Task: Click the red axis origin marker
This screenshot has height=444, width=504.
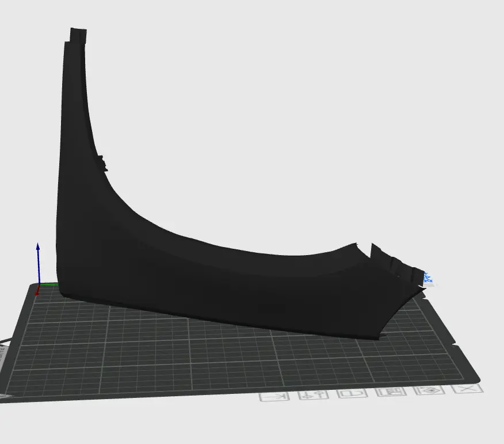Action: 37,290
